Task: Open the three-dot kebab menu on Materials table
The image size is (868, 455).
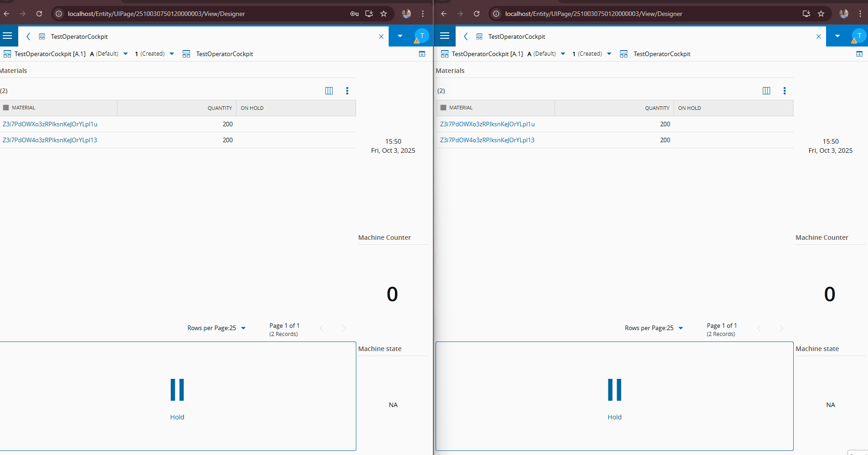Action: [347, 91]
